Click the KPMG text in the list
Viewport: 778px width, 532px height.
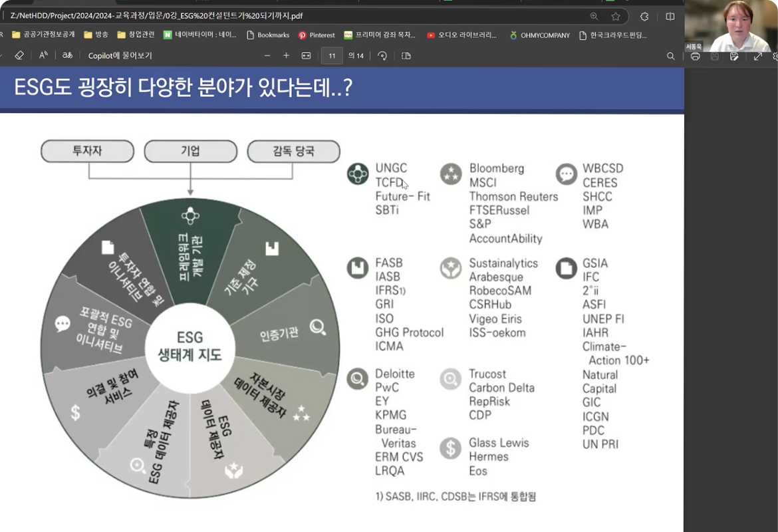coord(390,415)
